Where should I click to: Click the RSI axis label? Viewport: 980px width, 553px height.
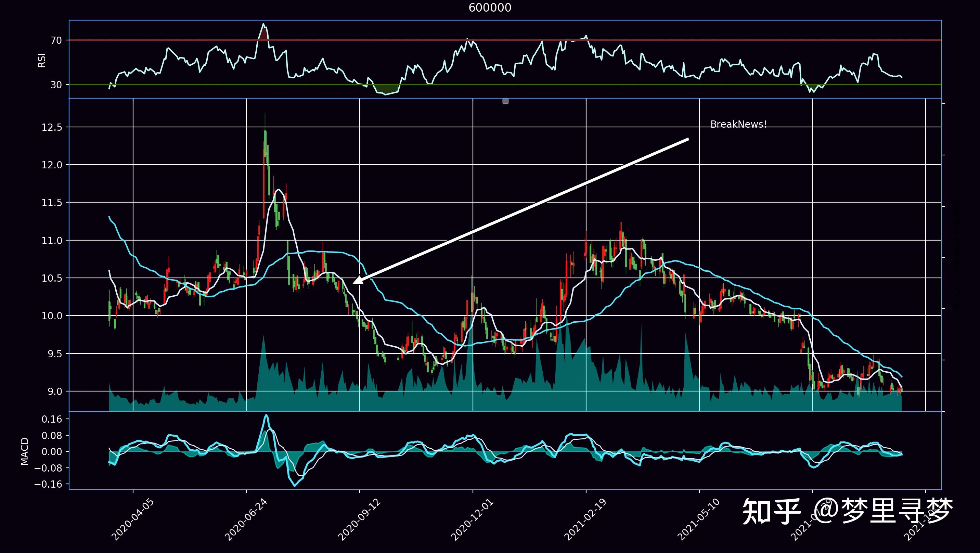click(42, 60)
